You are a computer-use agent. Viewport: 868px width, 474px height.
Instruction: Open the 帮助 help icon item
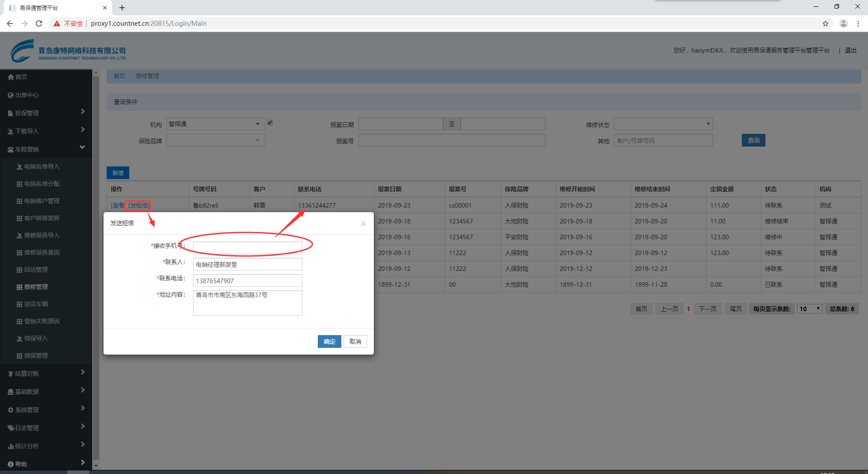11,464
